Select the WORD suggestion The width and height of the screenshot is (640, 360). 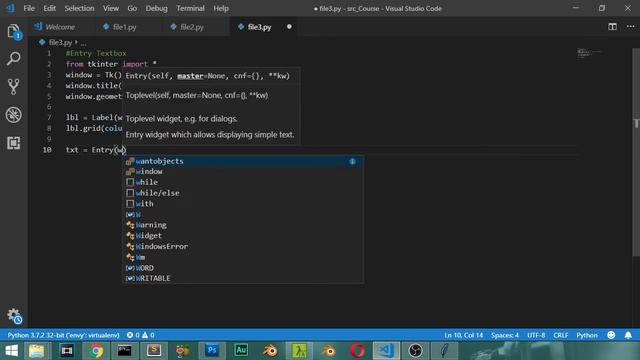pyautogui.click(x=243, y=268)
